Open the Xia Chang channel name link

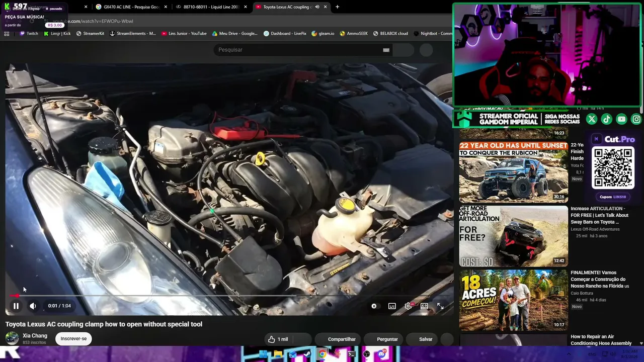[x=35, y=336]
